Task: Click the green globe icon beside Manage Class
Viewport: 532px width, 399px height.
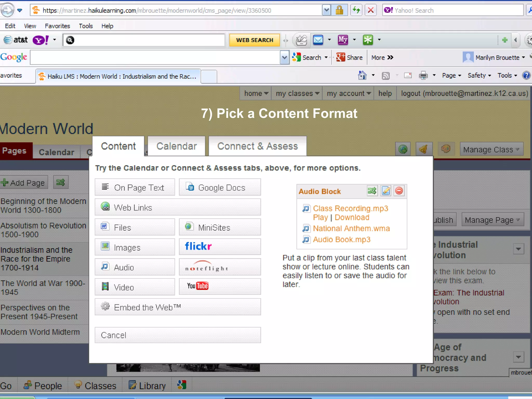Action: click(403, 149)
